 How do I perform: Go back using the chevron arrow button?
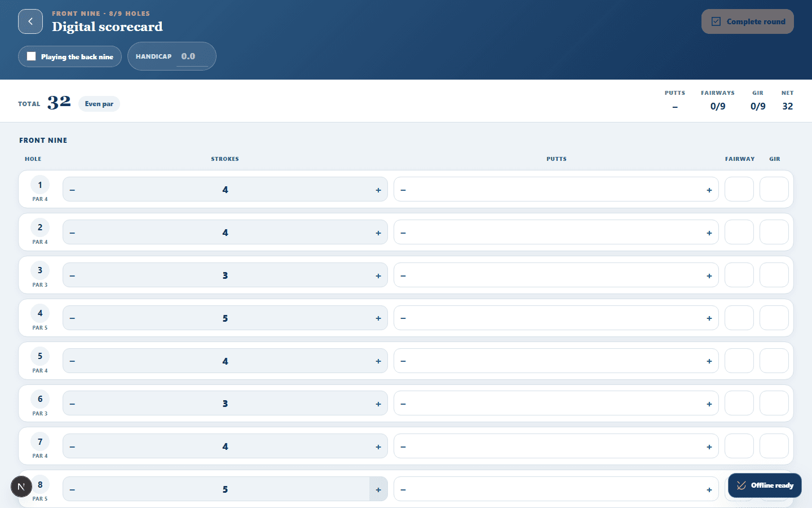[x=30, y=21]
